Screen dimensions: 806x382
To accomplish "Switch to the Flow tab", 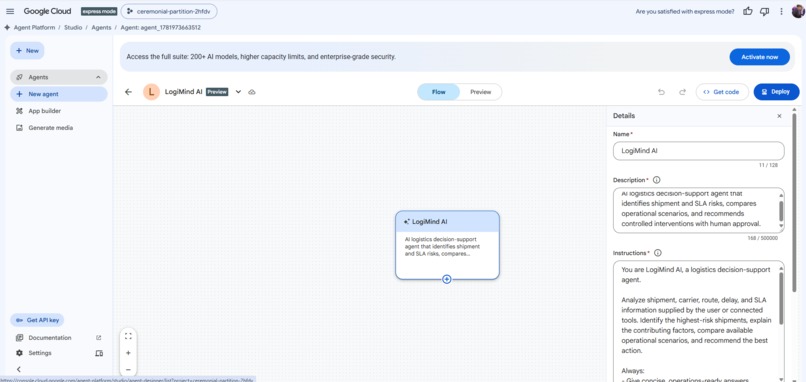I will pyautogui.click(x=438, y=92).
